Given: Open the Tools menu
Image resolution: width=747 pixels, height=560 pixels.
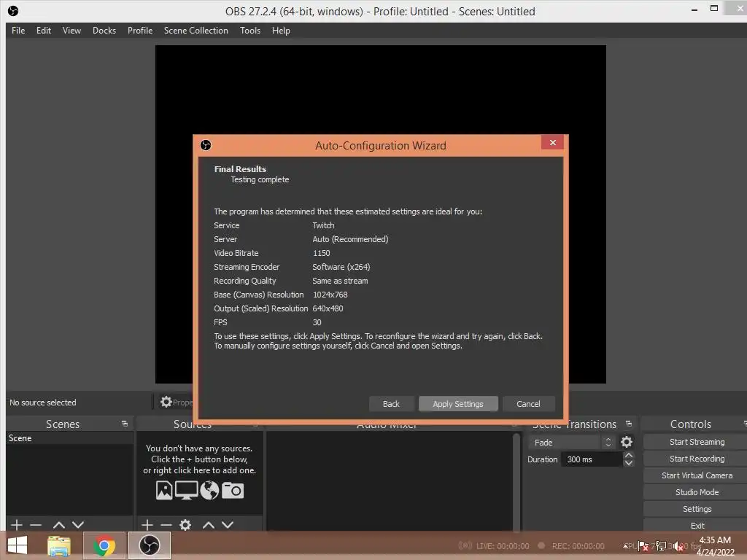Looking at the screenshot, I should [x=250, y=31].
